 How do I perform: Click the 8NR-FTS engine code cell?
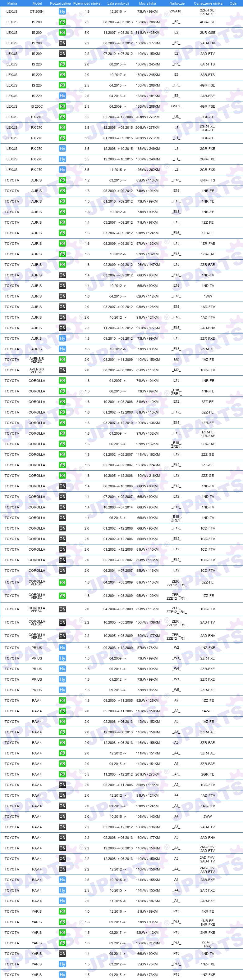208,180
